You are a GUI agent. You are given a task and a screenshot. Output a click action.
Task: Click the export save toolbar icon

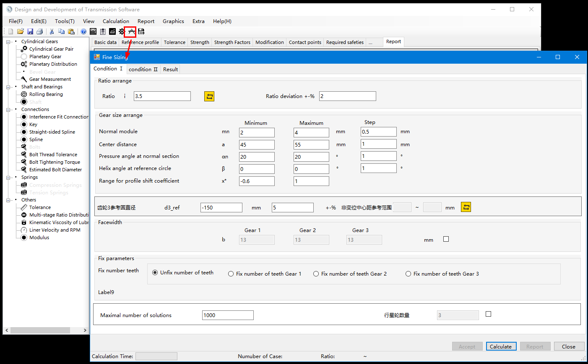point(141,31)
